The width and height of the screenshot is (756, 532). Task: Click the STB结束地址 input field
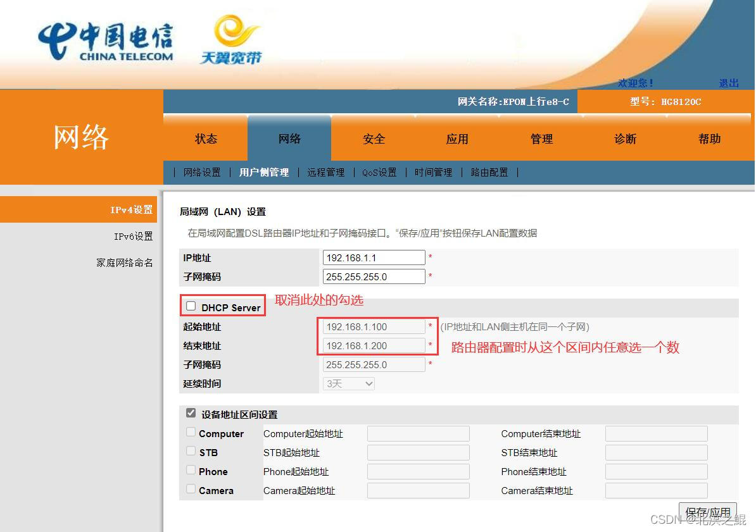click(656, 452)
